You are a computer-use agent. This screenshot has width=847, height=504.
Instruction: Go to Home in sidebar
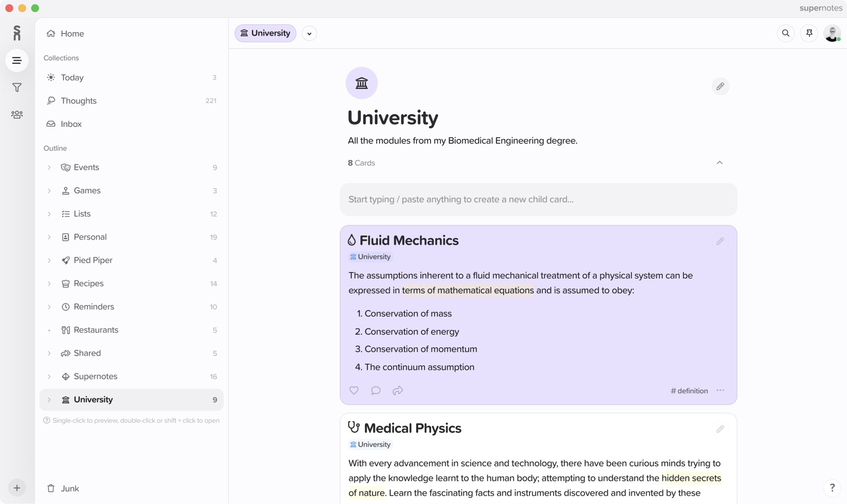72,34
